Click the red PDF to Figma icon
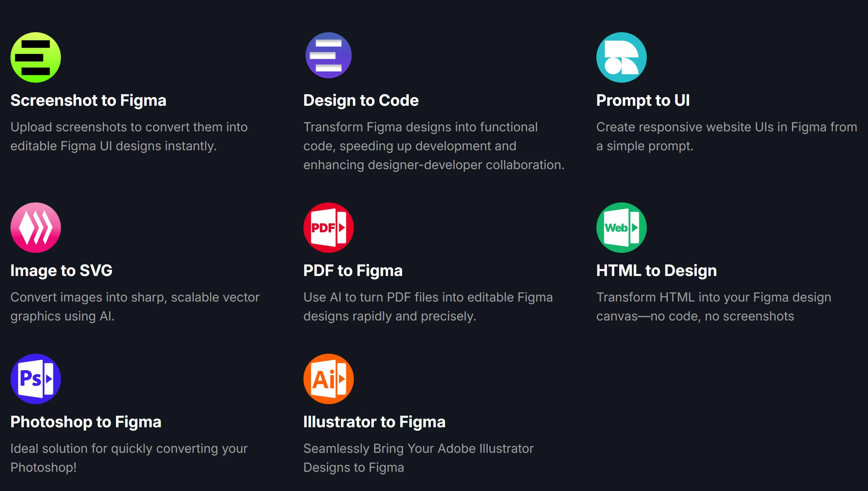The height and width of the screenshot is (491, 868). (328, 228)
